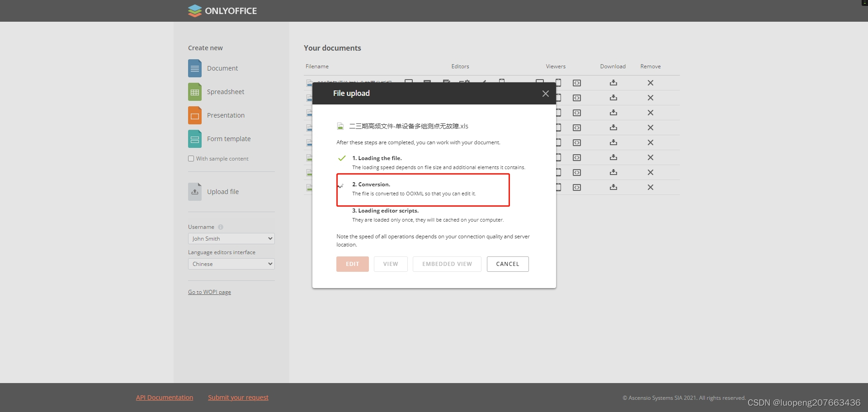
Task: Download the first document in the list
Action: click(613, 83)
